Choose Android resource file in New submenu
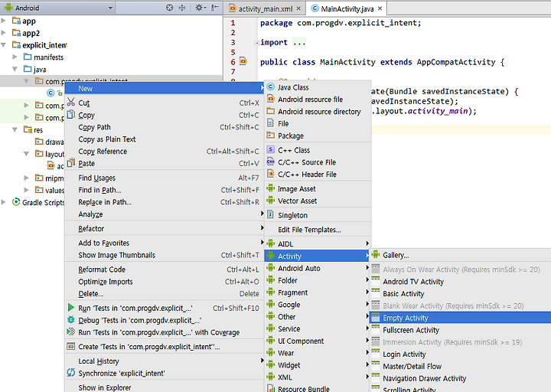 [x=318, y=100]
